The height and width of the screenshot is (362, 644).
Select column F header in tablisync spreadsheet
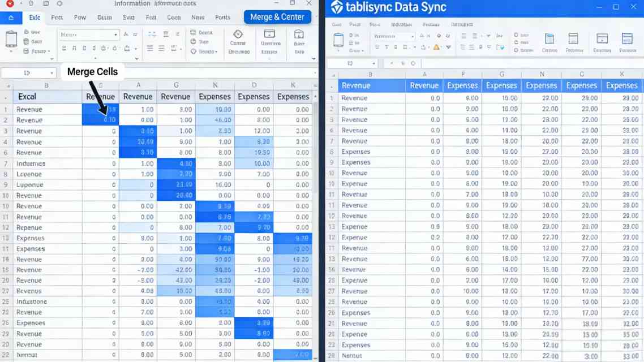click(x=463, y=74)
